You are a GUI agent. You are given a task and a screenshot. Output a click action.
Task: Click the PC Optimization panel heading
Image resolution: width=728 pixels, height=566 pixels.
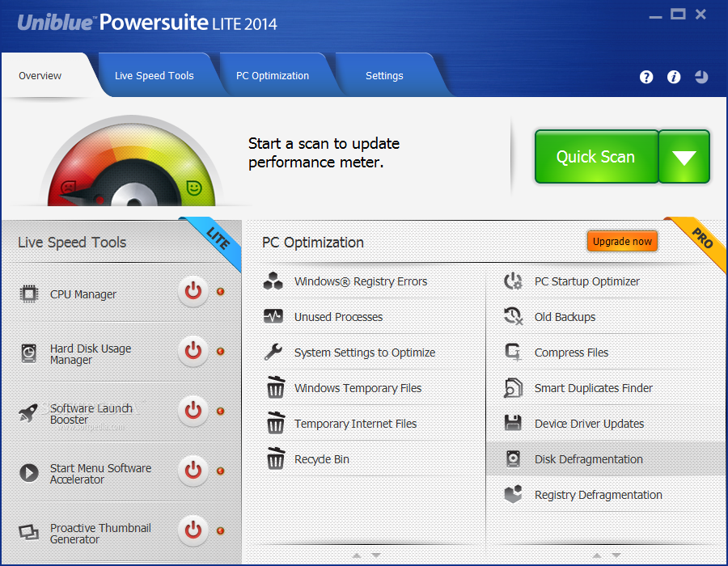(313, 243)
